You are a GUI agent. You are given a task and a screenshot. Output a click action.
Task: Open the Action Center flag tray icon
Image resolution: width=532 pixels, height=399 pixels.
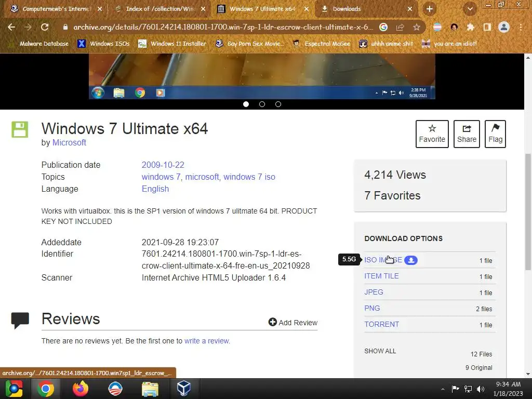(x=455, y=389)
